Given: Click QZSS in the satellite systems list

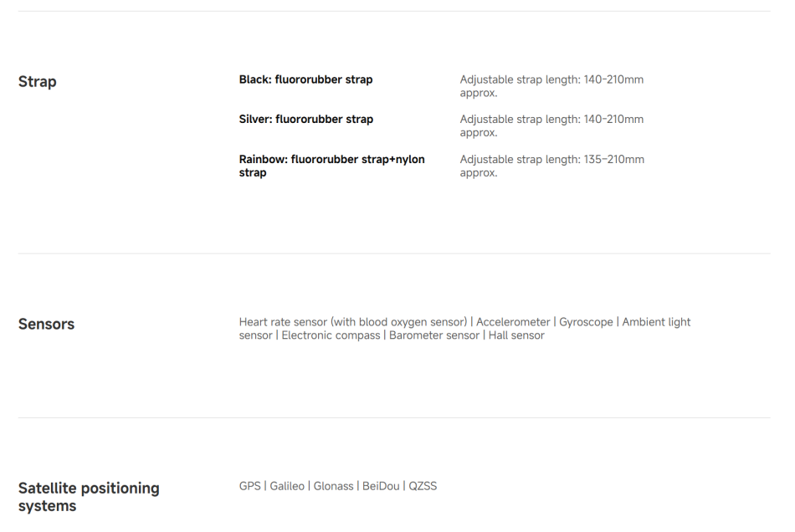Looking at the screenshot, I should (x=423, y=486).
